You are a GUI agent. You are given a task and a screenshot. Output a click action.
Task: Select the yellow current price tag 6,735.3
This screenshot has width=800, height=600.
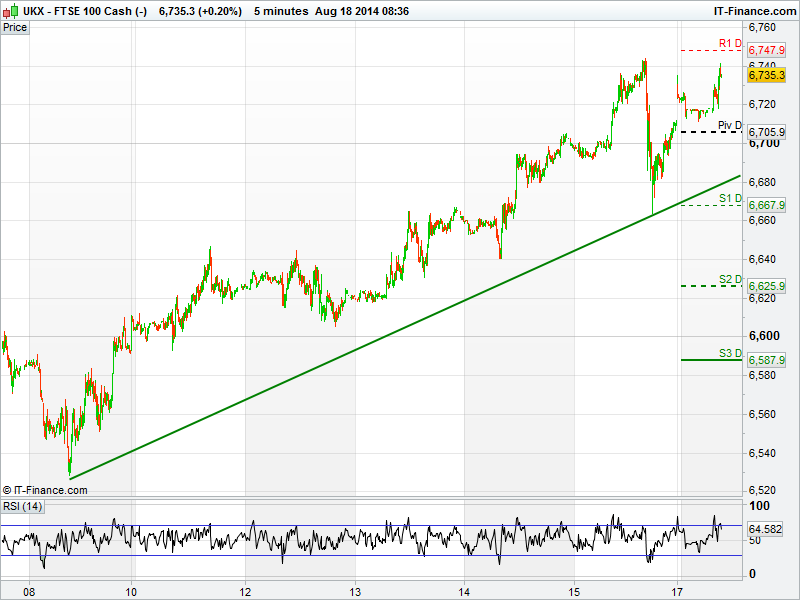pyautogui.click(x=766, y=74)
